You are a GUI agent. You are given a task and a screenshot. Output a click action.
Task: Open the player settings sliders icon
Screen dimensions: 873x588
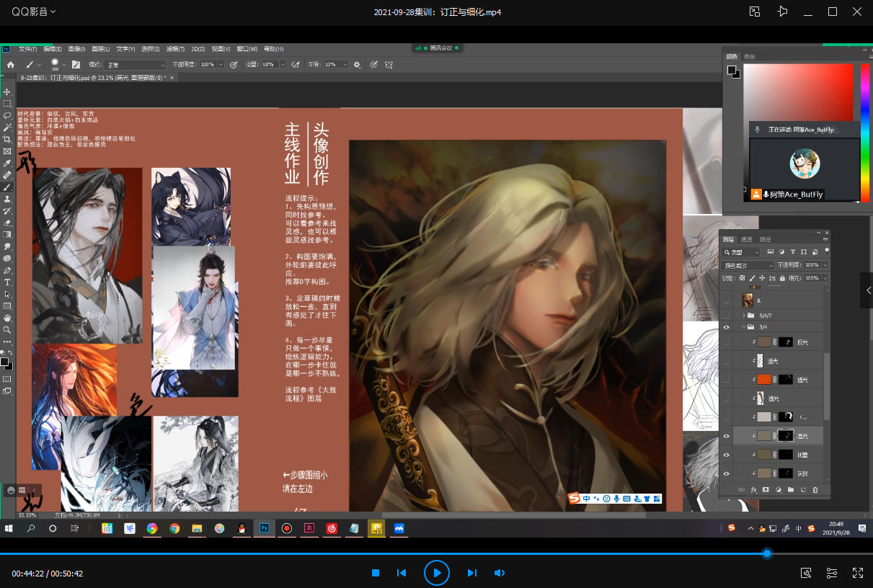coord(832,573)
